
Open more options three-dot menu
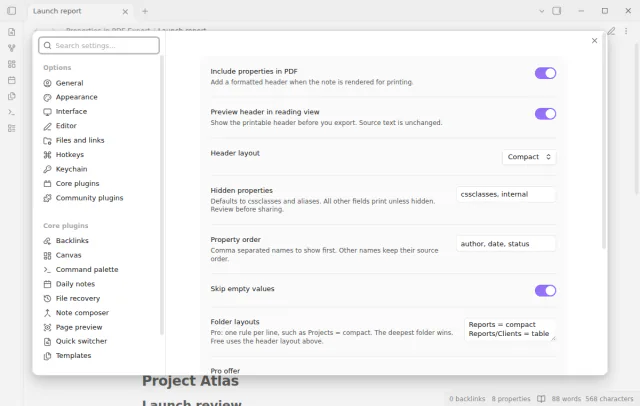(626, 31)
